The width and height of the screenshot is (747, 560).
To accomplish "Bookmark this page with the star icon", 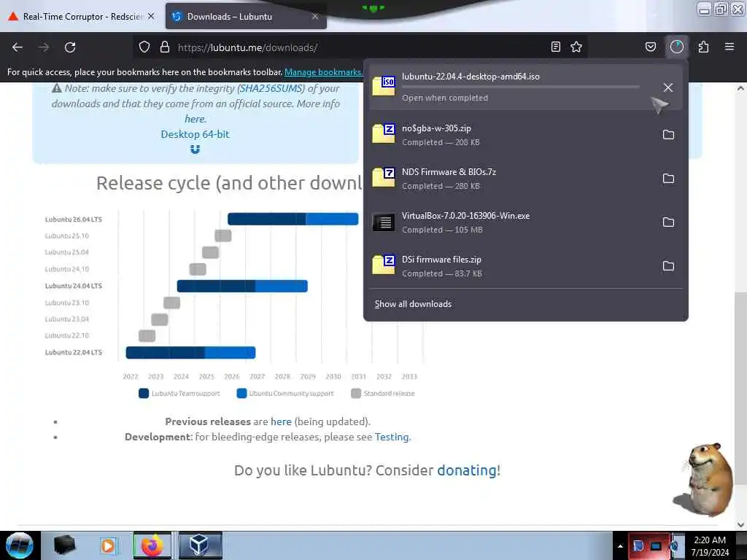I will tap(576, 47).
